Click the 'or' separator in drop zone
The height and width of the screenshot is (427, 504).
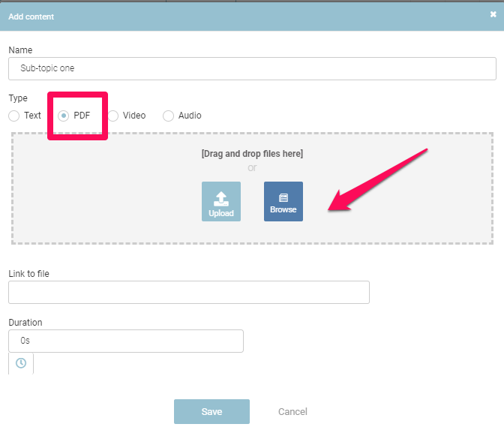(x=252, y=167)
